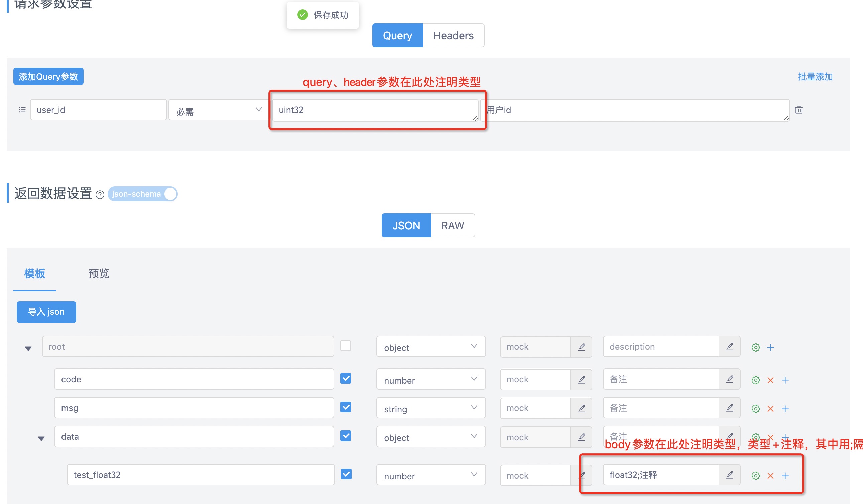Collapse the data tree node
The height and width of the screenshot is (504, 863).
click(41, 439)
